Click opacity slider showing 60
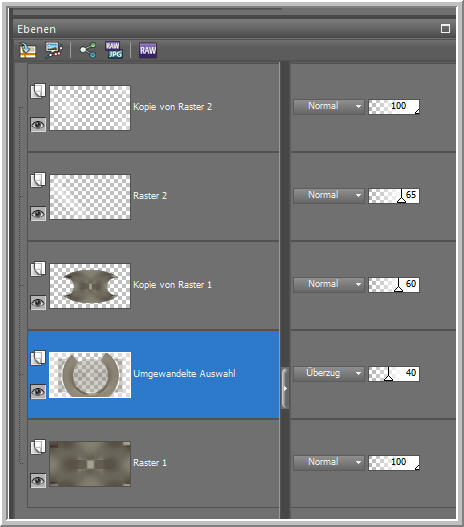Viewport: 464px width, 527px height. [394, 285]
